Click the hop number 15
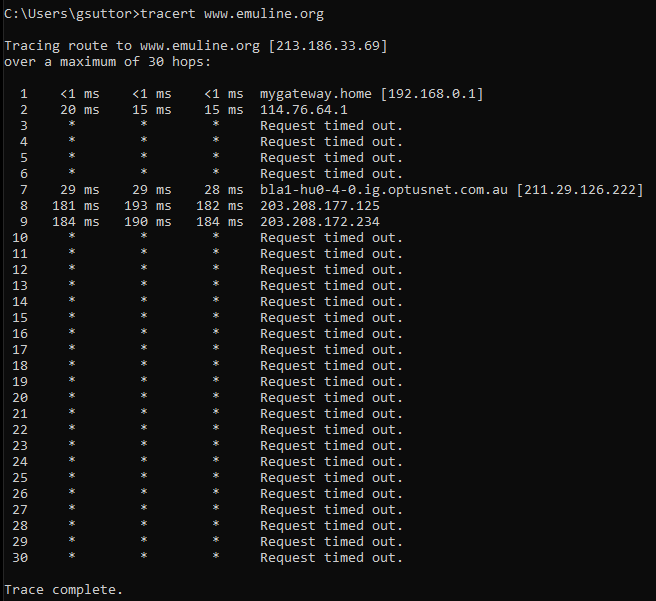The height and width of the screenshot is (601, 656). (x=20, y=318)
